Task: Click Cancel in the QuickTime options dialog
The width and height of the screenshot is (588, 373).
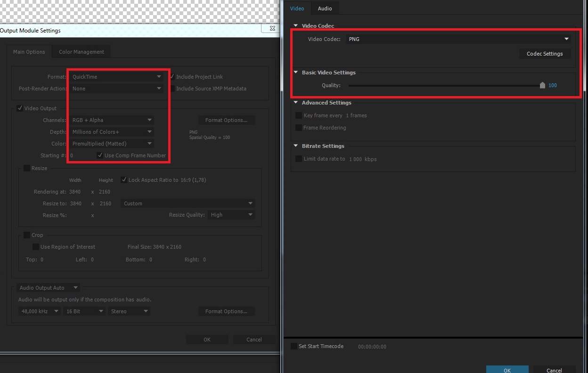Action: (554, 370)
